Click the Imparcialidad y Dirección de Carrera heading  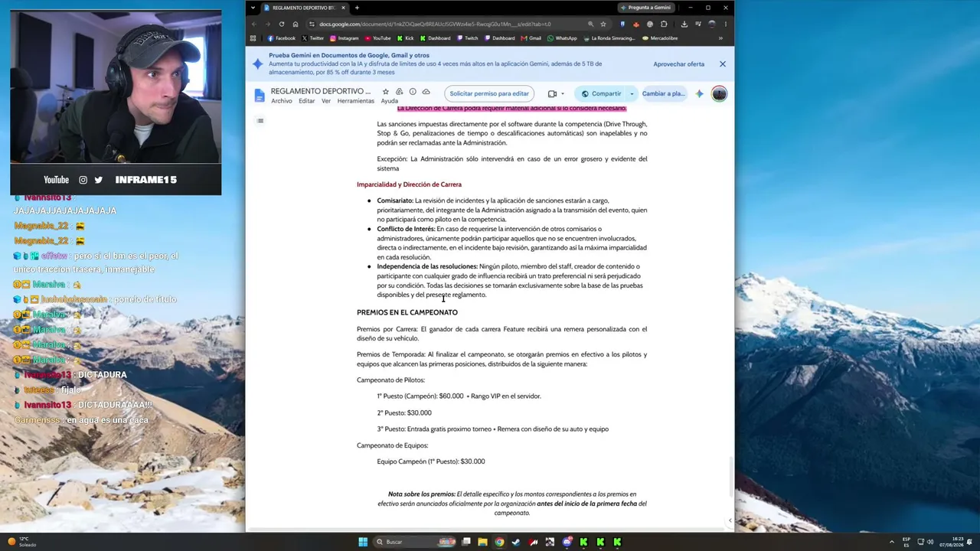pyautogui.click(x=409, y=184)
